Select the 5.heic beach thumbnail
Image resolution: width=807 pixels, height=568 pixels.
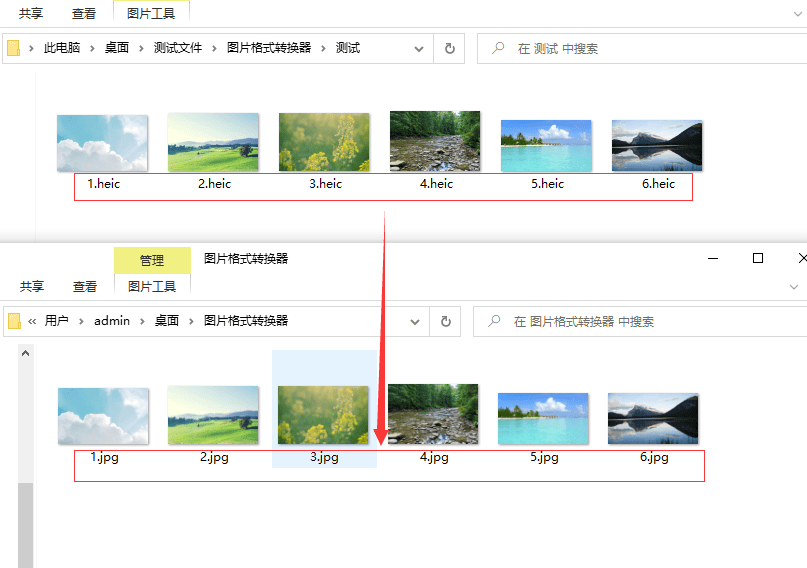tap(546, 146)
